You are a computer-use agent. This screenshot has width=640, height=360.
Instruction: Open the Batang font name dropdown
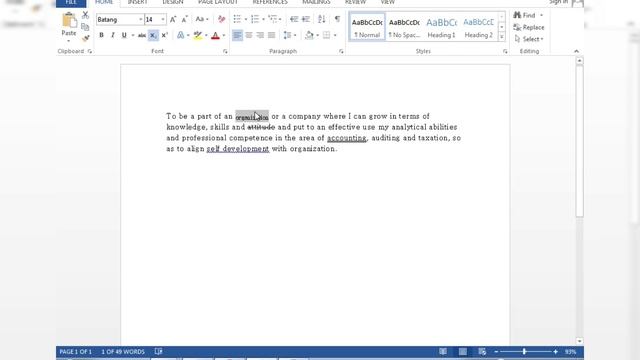140,20
